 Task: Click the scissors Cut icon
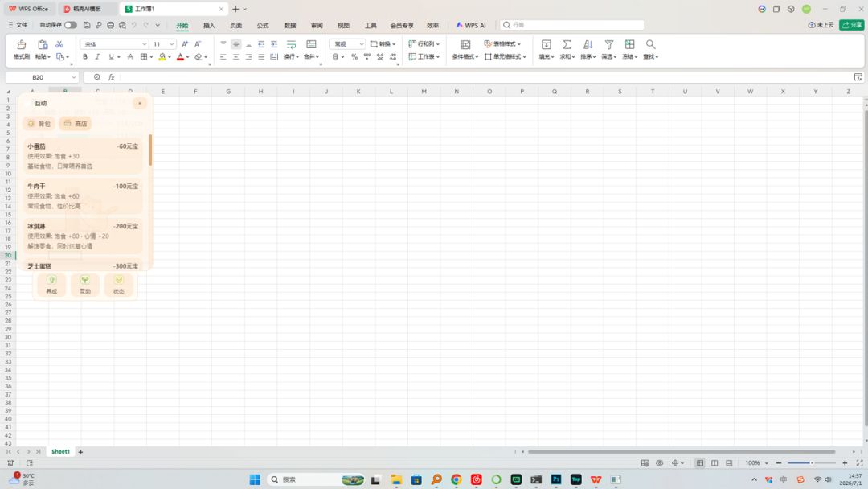[x=59, y=44]
